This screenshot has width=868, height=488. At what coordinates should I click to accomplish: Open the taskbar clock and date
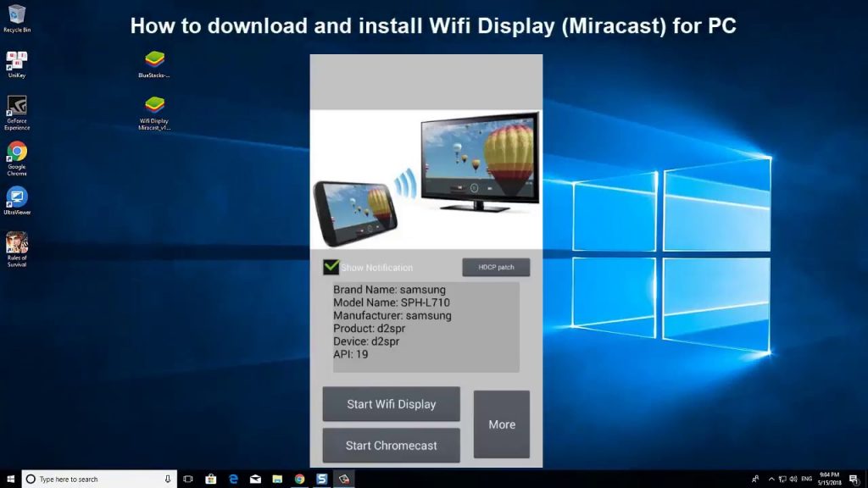[x=829, y=480]
